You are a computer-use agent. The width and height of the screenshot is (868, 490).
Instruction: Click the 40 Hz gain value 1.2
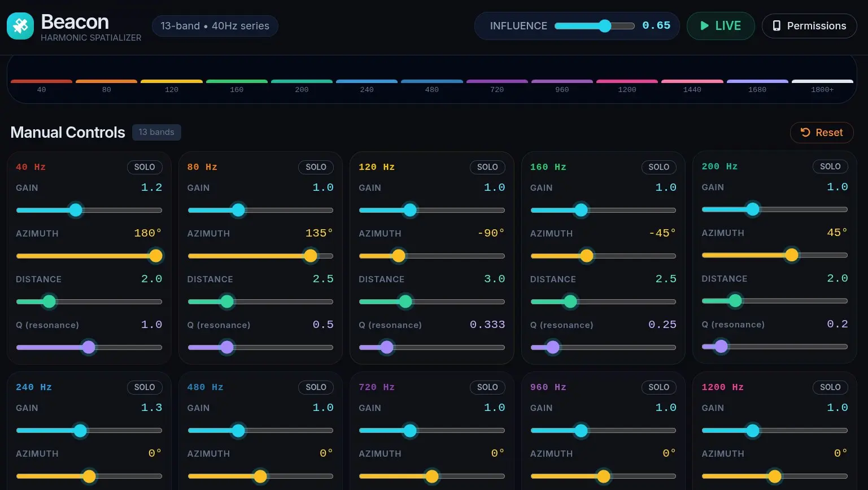click(151, 187)
